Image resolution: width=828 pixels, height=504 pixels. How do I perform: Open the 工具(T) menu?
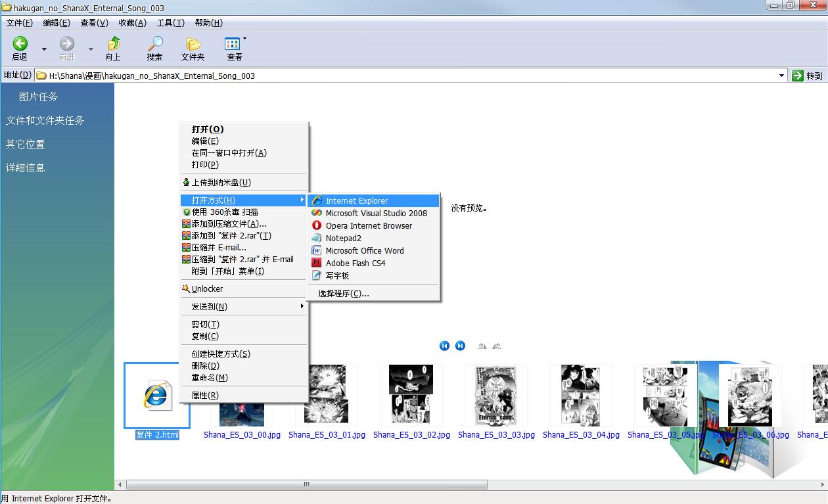[170, 23]
